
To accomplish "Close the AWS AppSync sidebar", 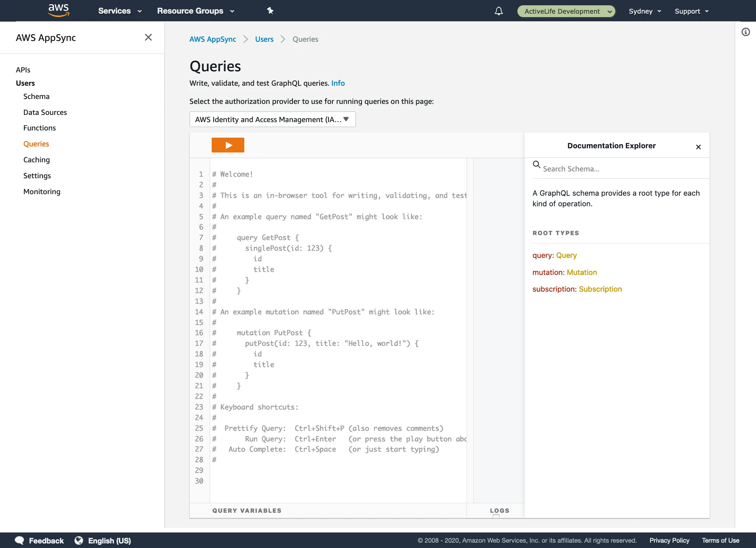I will point(148,37).
